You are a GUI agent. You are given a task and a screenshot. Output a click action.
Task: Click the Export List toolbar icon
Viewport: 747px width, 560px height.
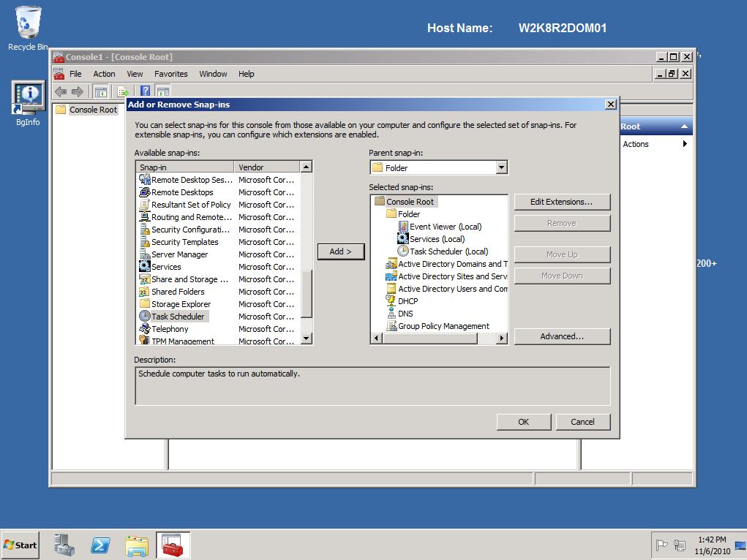point(122,91)
